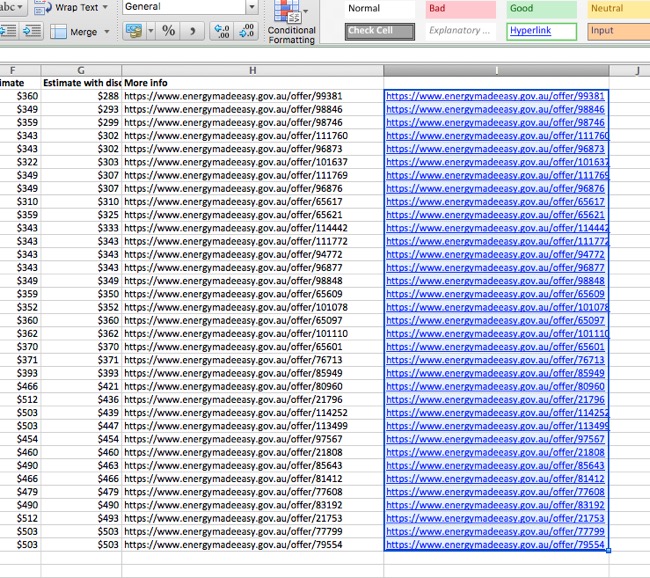
Task: Select column G header
Action: click(81, 70)
